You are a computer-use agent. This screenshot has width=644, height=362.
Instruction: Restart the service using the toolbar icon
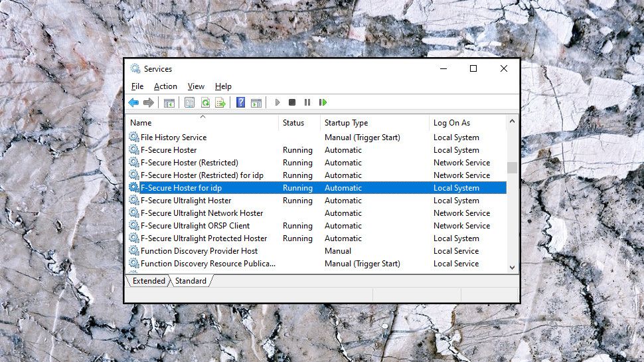coord(323,102)
